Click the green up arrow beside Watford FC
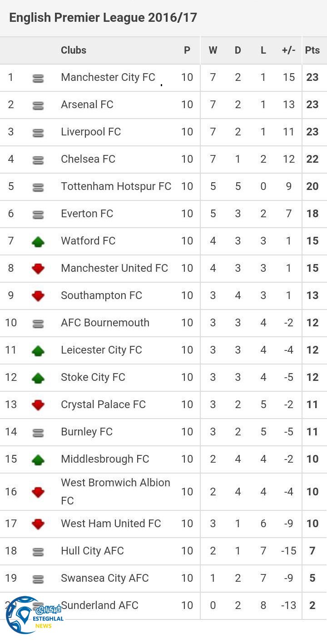Viewport: 327px width, 644px height. [x=38, y=242]
